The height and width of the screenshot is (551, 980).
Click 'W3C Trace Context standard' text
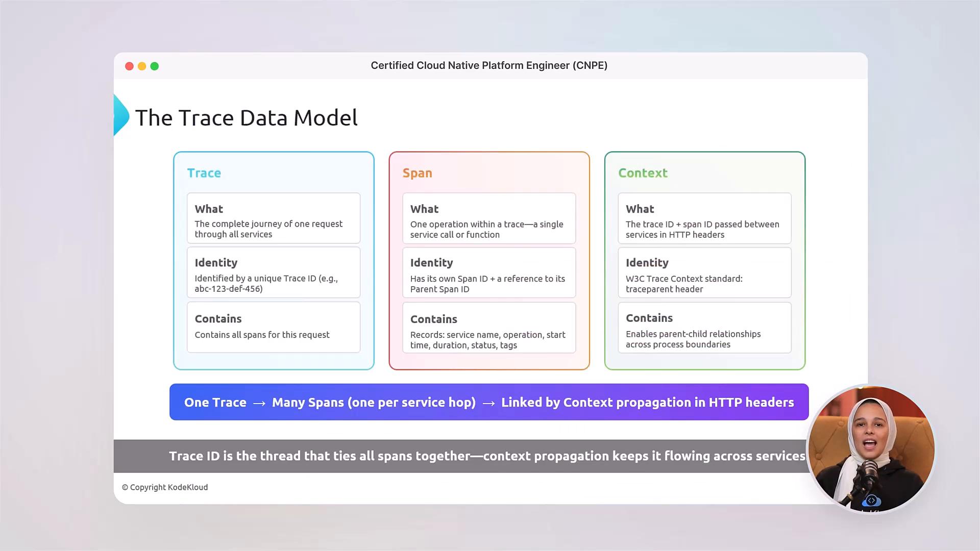pos(684,279)
